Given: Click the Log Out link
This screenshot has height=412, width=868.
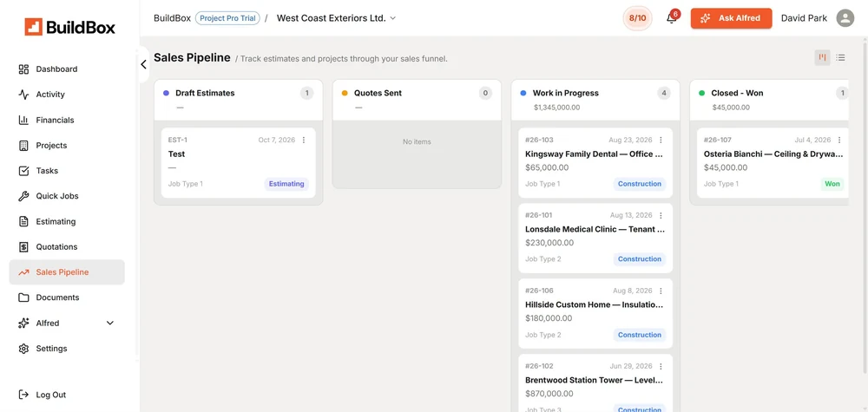Looking at the screenshot, I should [51, 395].
